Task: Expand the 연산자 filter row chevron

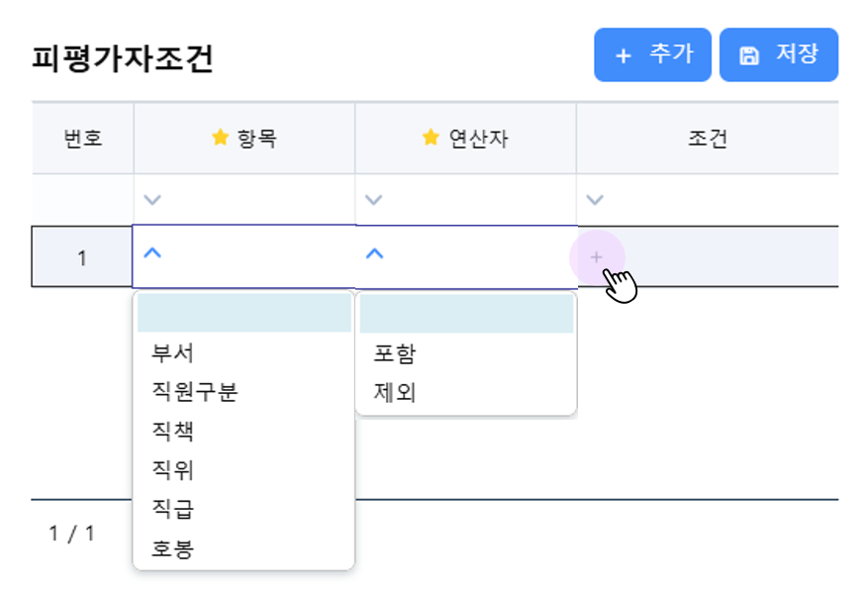Action: point(373,200)
